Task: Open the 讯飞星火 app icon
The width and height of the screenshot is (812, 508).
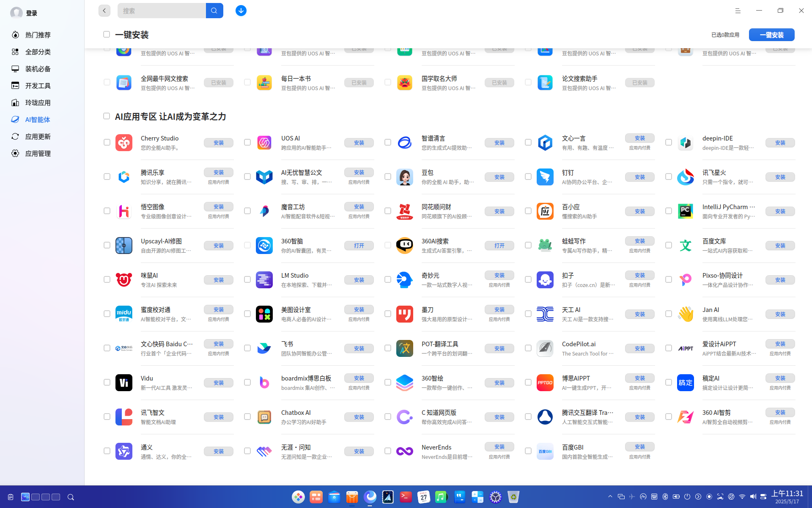Action: point(686,177)
